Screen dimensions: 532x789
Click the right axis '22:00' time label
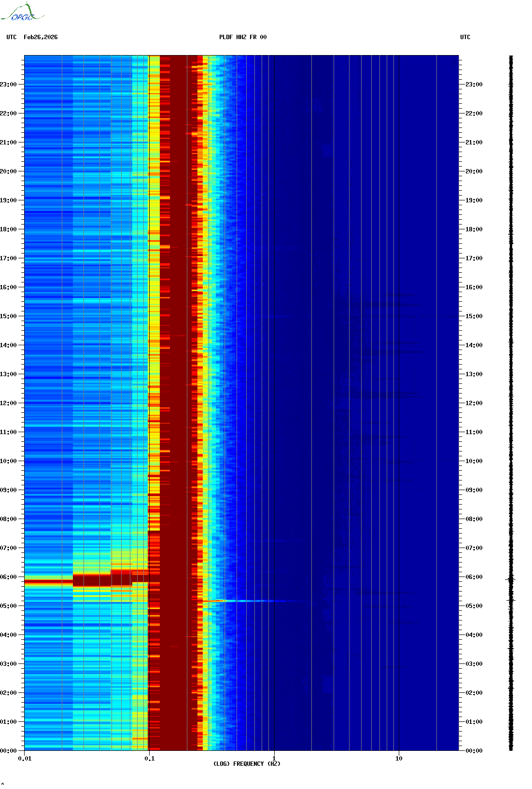pyautogui.click(x=474, y=113)
